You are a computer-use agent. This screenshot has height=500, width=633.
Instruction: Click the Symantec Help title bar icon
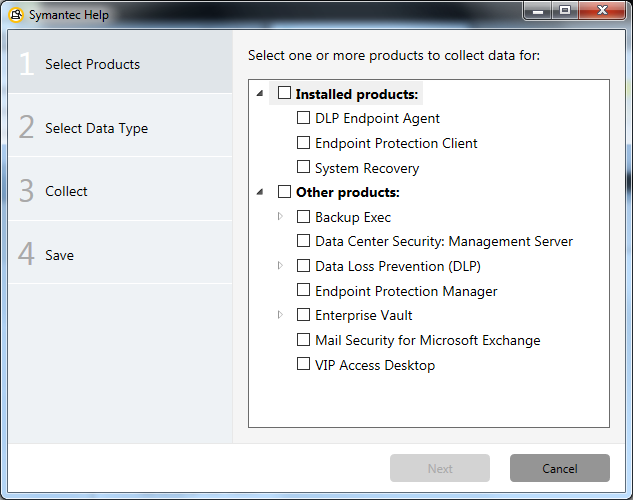coord(16,15)
